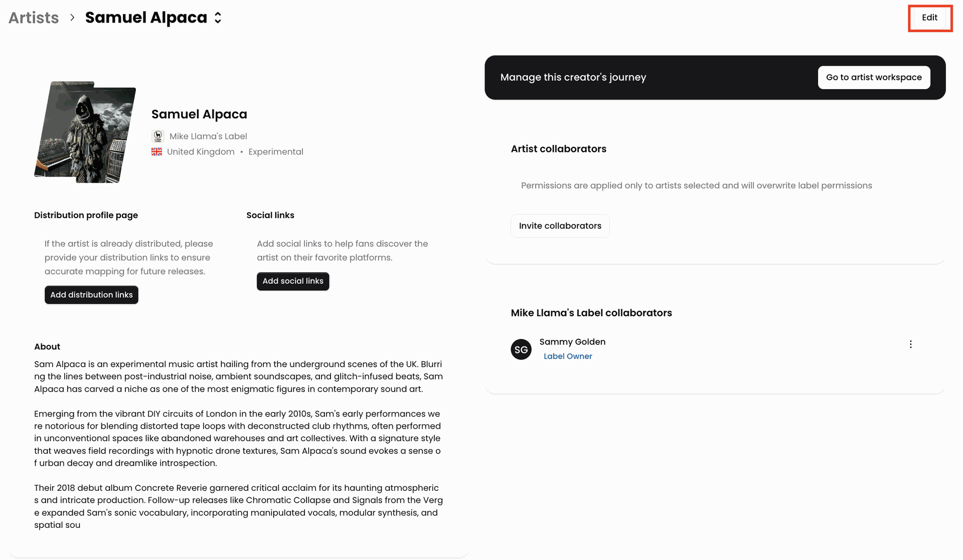The height and width of the screenshot is (560, 963).
Task: Click Add social links button
Action: [293, 281]
